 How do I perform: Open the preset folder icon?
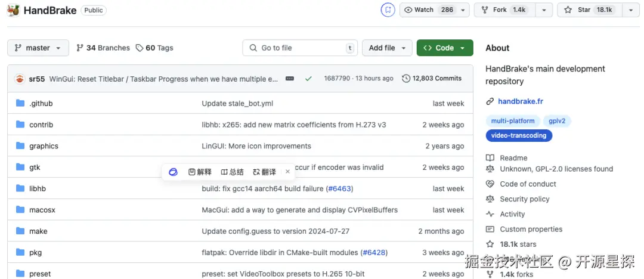[x=20, y=274]
